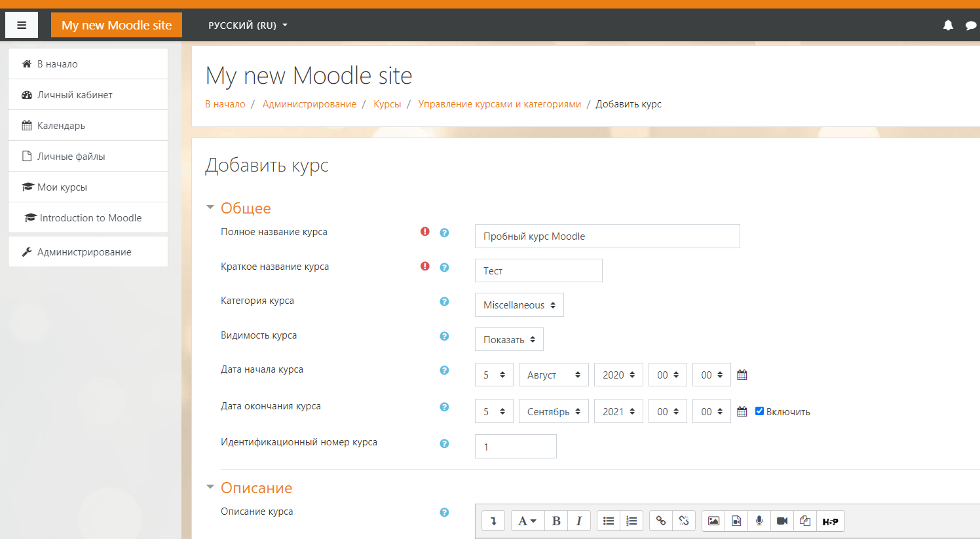Toggle the Включить end date checkbox
The image size is (980, 539).
[x=759, y=411]
